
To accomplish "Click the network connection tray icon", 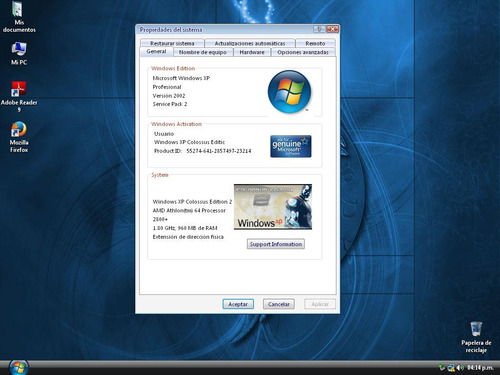I will point(451,367).
